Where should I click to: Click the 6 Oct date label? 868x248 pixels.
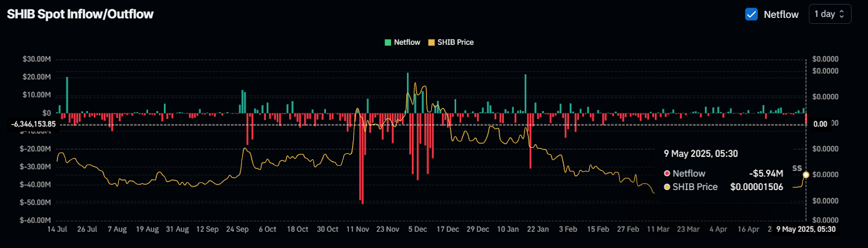(x=267, y=229)
